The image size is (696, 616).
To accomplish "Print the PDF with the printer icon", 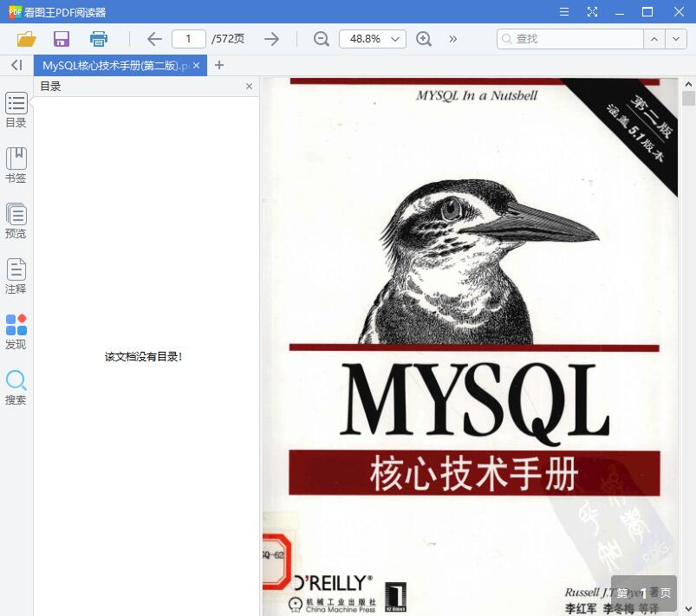I will point(99,39).
